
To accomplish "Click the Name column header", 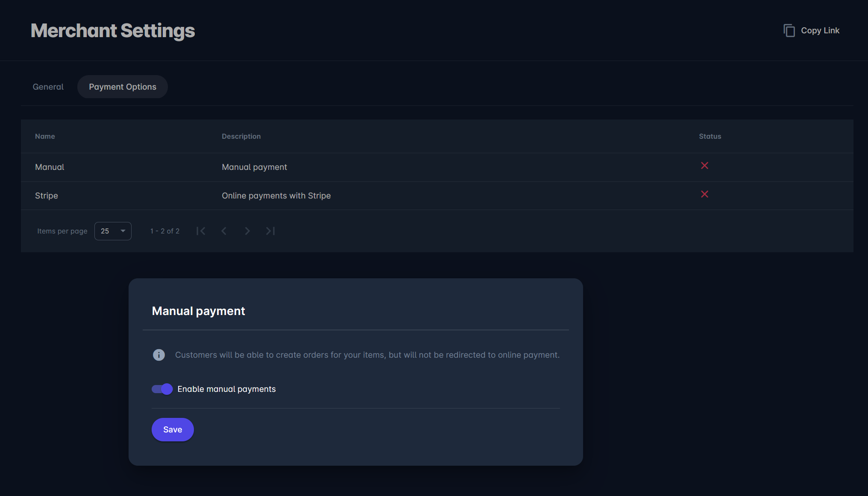I will 45,136.
